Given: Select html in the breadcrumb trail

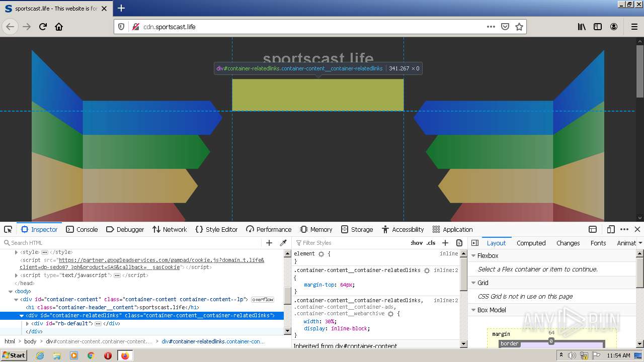Looking at the screenshot, I should pos(10,341).
